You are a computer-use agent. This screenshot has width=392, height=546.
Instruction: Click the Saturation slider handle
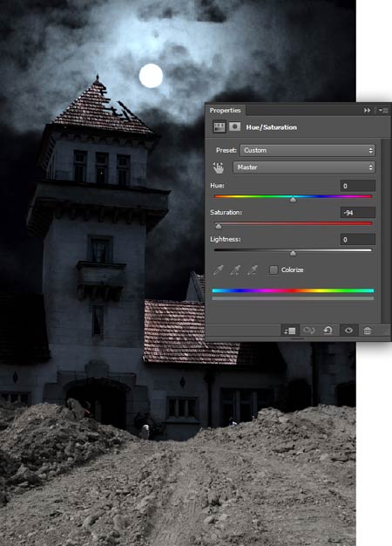pyautogui.click(x=219, y=227)
